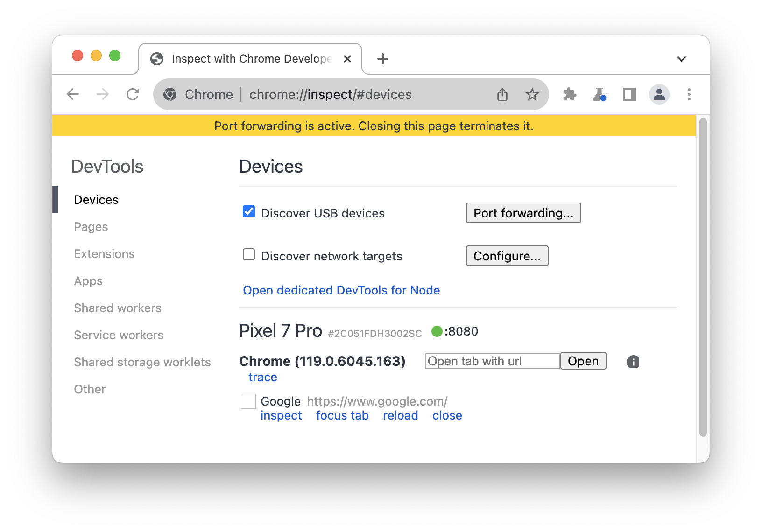
Task: Open the tab search chevron at top right
Action: pos(681,58)
